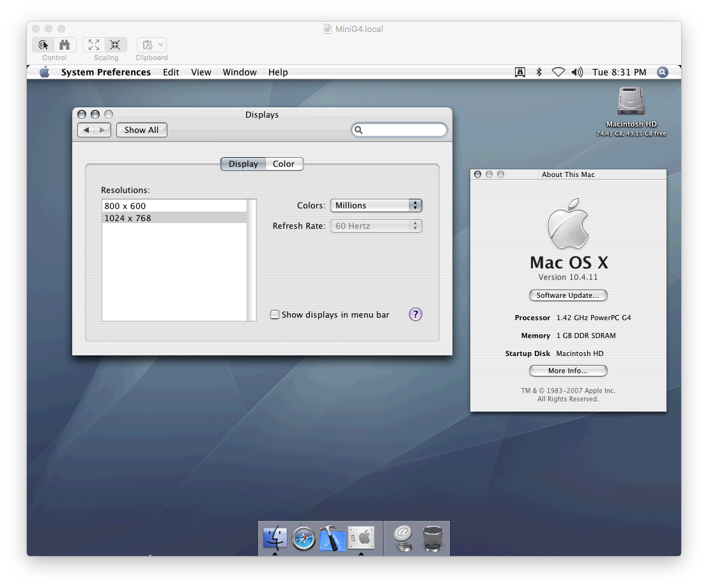This screenshot has height=588, width=708.
Task: Click the Bluetooth status icon
Action: [x=539, y=72]
